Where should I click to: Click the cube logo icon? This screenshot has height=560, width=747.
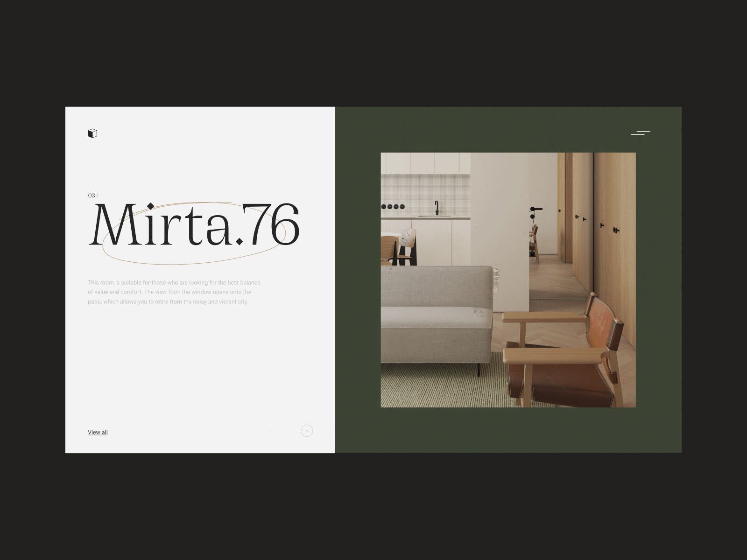tap(92, 133)
